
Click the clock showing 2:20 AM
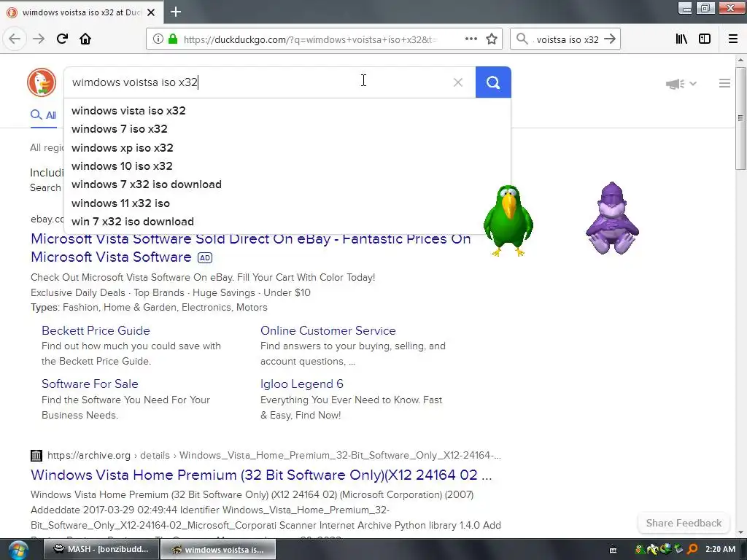(x=720, y=549)
